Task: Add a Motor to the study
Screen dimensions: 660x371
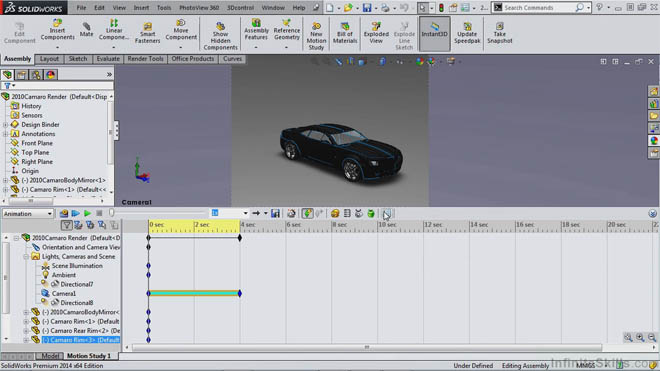Action: tap(335, 214)
